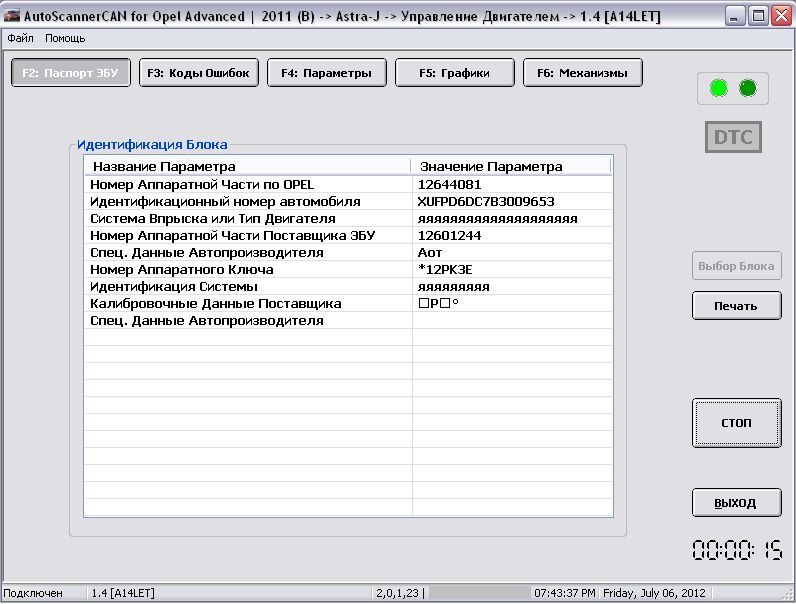This screenshot has height=604, width=796.
Task: Open F3: Коды Ошибок tab
Action: tap(200, 73)
